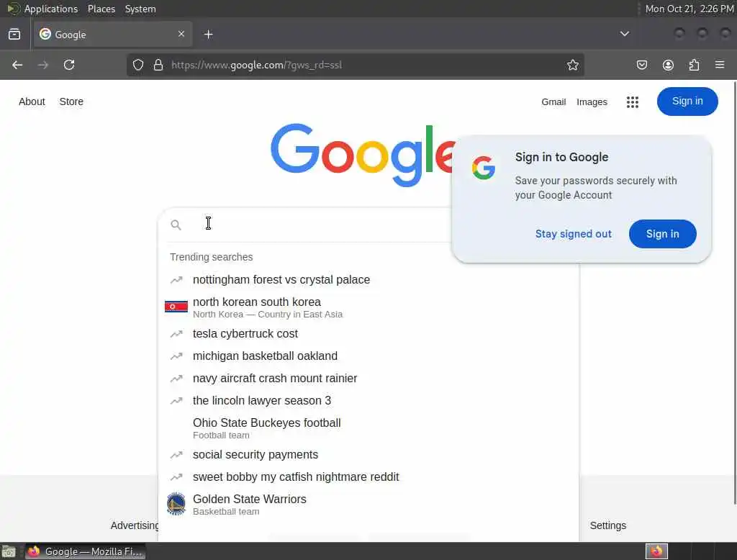The width and height of the screenshot is (737, 560).
Task: Open the Images link
Action: pyautogui.click(x=592, y=102)
